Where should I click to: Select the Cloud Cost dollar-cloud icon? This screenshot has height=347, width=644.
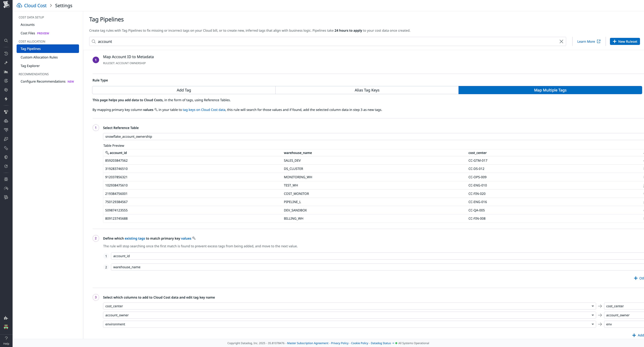point(6,121)
